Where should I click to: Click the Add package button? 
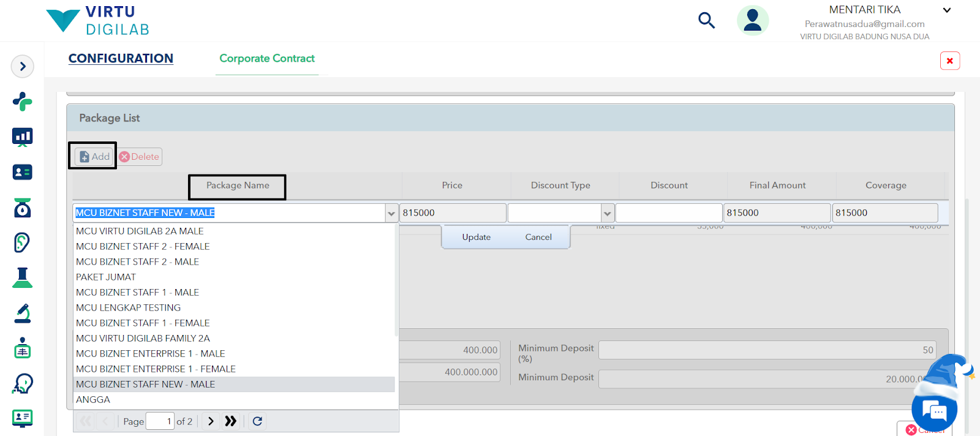click(94, 156)
